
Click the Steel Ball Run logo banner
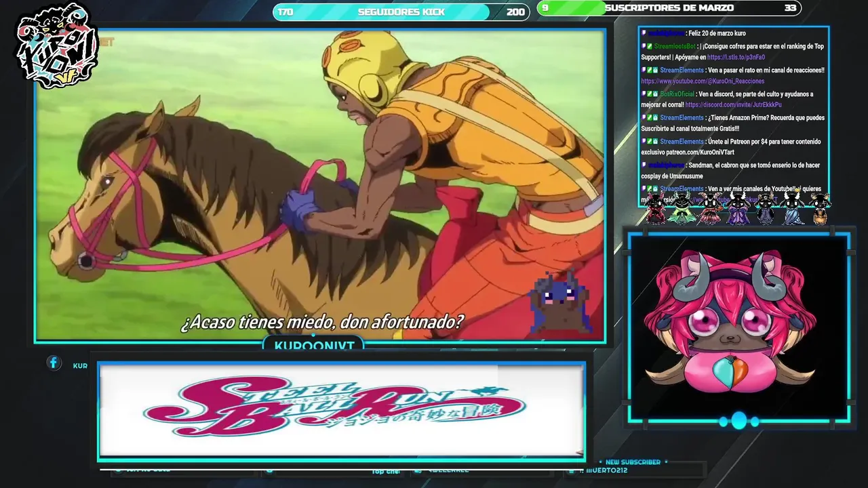(x=341, y=411)
